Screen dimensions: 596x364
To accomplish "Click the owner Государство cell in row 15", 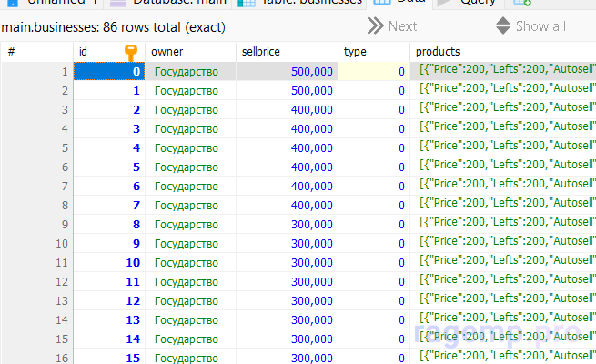I will (x=190, y=339).
